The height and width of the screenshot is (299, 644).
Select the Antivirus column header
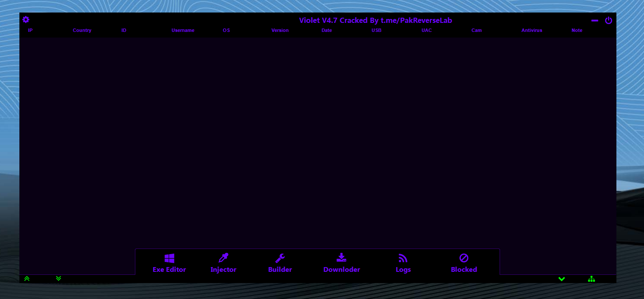point(531,30)
